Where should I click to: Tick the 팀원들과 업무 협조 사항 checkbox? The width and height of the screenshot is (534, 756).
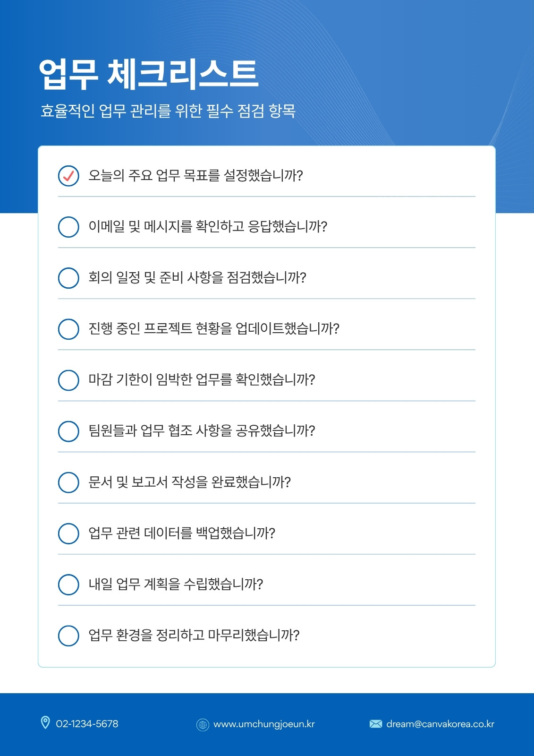(x=68, y=431)
